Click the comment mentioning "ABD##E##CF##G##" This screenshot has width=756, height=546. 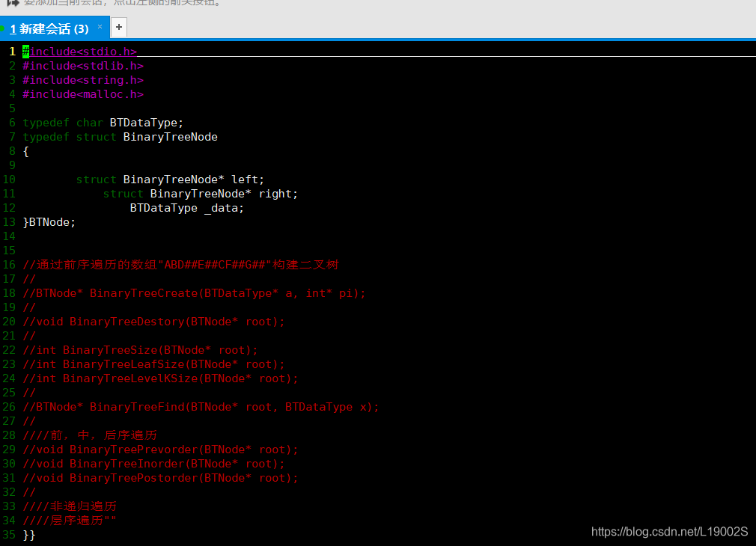181,265
